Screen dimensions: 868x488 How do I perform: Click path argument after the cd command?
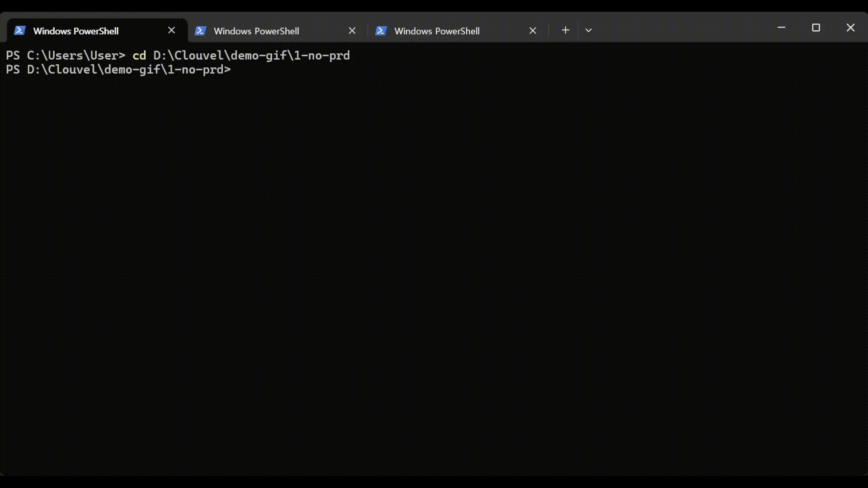[x=251, y=56]
